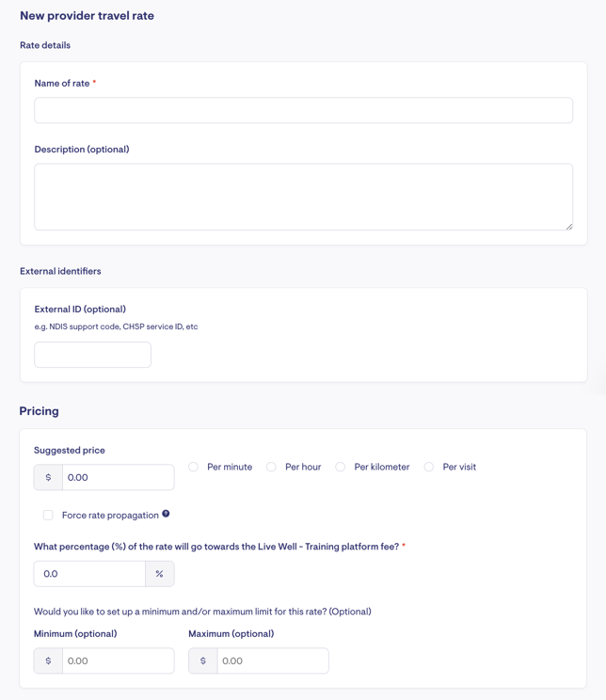606x700 pixels.
Task: Click the Force rate propagation label
Action: [110, 516]
